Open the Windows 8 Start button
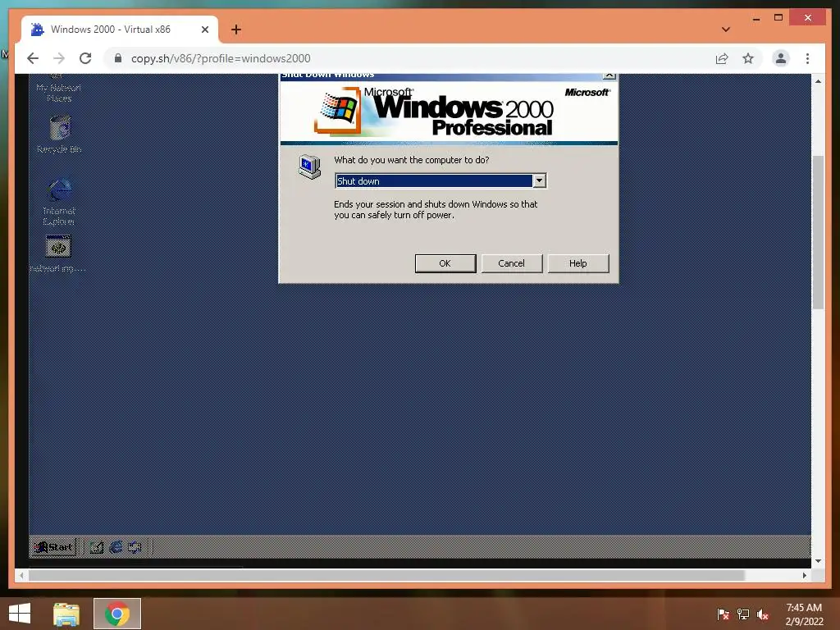Image resolution: width=840 pixels, height=630 pixels. click(20, 614)
